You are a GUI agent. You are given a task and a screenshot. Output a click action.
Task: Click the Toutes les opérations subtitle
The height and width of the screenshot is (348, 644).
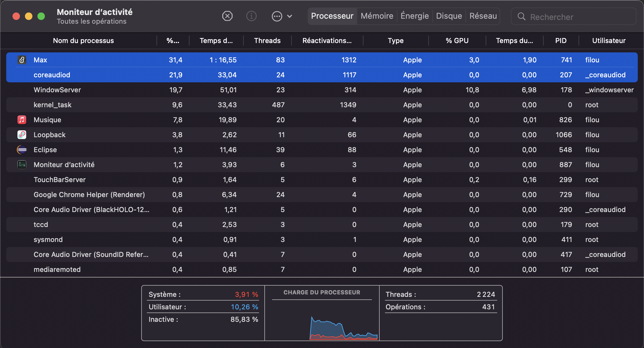click(x=92, y=21)
